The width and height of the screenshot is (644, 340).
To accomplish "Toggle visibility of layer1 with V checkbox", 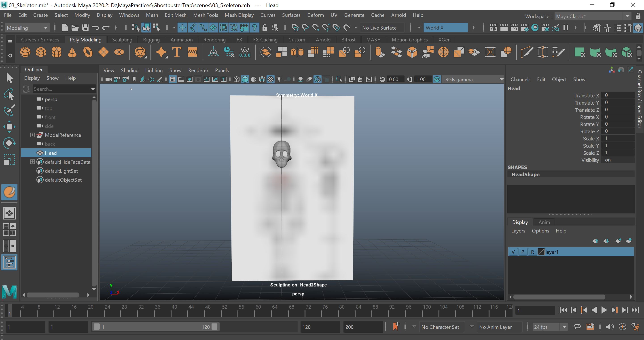I will point(513,252).
